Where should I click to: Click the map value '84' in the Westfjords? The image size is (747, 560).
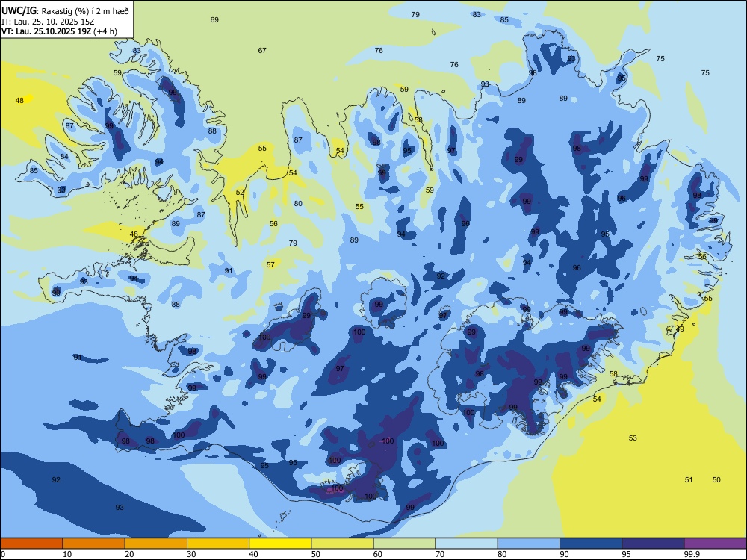[64, 157]
